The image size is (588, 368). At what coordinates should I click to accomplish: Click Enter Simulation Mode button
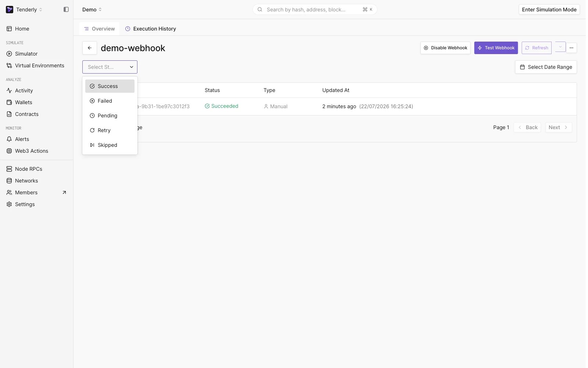coord(549,10)
